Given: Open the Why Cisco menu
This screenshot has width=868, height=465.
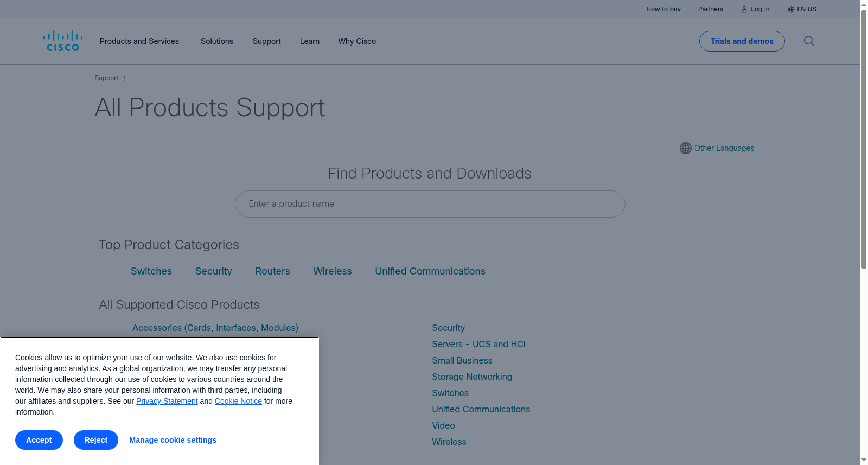Looking at the screenshot, I should coord(357,41).
